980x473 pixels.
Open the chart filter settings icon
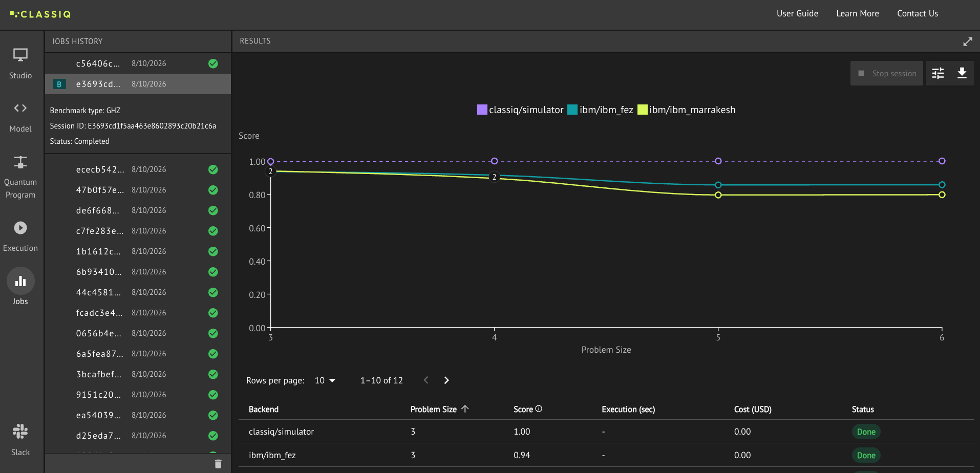point(938,73)
